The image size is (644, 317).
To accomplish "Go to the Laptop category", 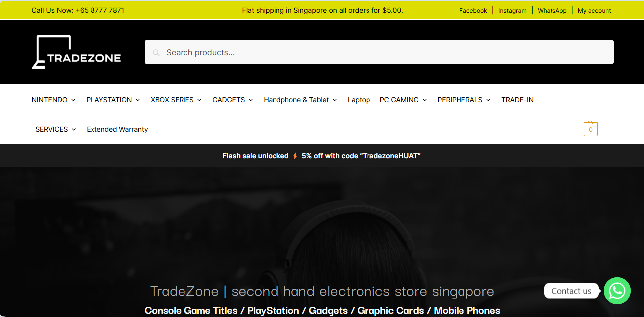I will coord(359,100).
